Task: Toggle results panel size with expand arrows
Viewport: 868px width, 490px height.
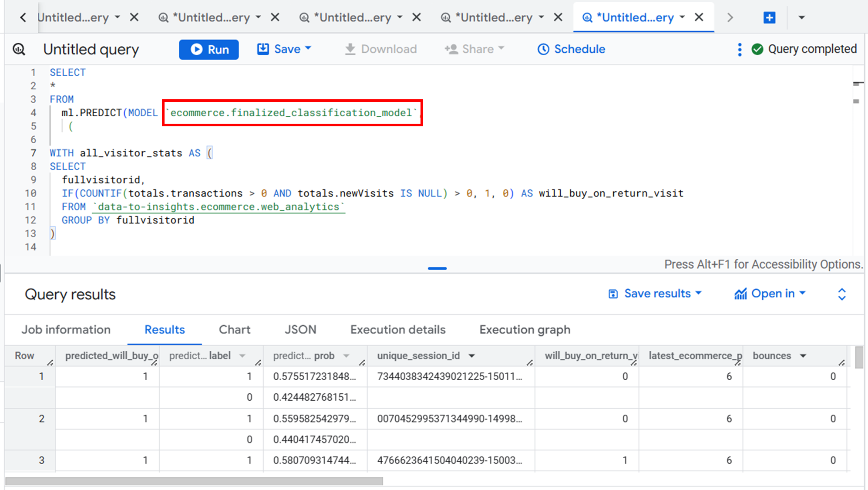Action: [x=841, y=294]
